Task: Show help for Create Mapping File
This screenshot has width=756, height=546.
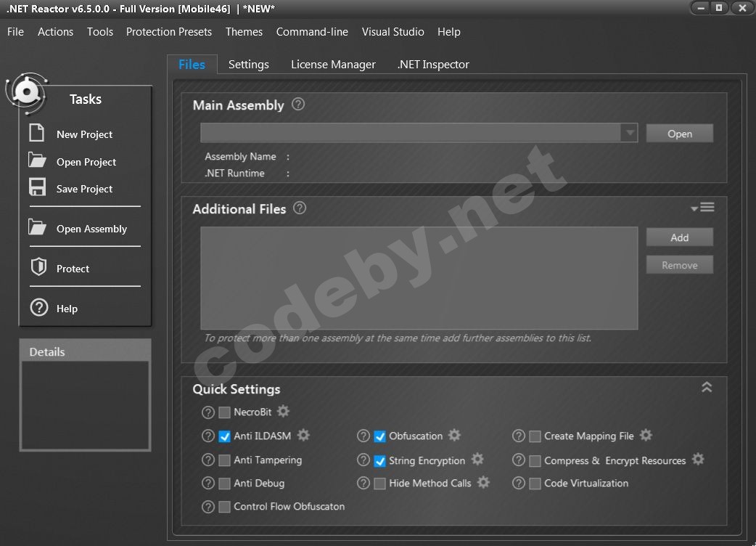Action: pyautogui.click(x=518, y=436)
